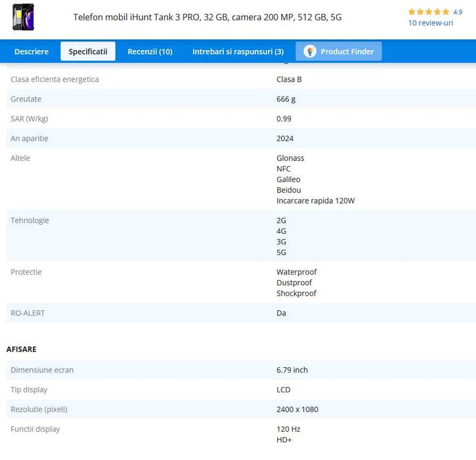Open Intrebari si raspunsuri (3) tab
Screen dimensions: 476x460
(x=238, y=51)
